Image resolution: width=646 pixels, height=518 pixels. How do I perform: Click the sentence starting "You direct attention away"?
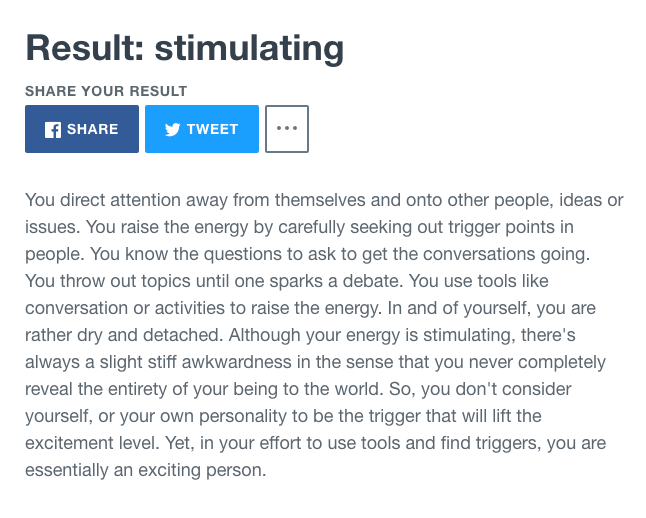point(200,199)
